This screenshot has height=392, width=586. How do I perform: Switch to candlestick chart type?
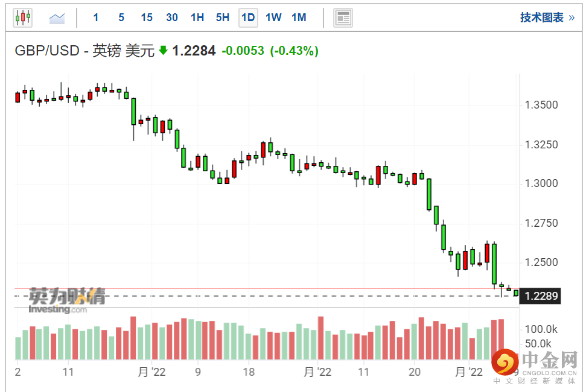pyautogui.click(x=22, y=17)
